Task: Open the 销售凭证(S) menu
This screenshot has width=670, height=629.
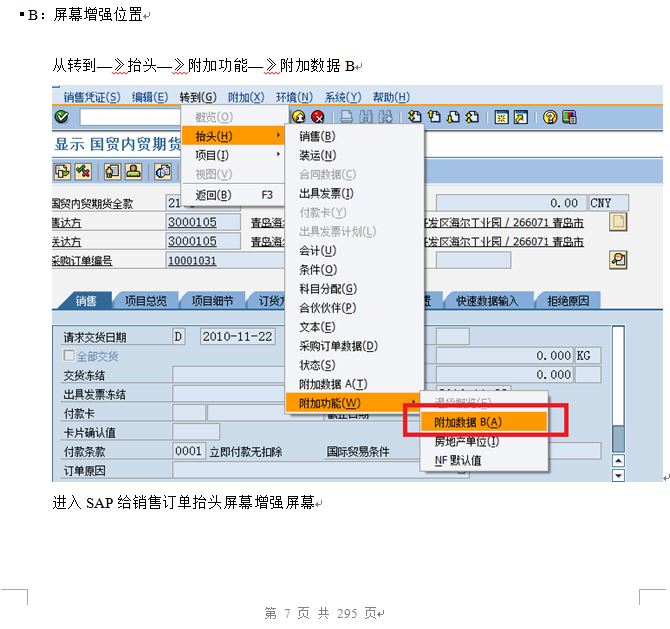Action: click(x=92, y=97)
